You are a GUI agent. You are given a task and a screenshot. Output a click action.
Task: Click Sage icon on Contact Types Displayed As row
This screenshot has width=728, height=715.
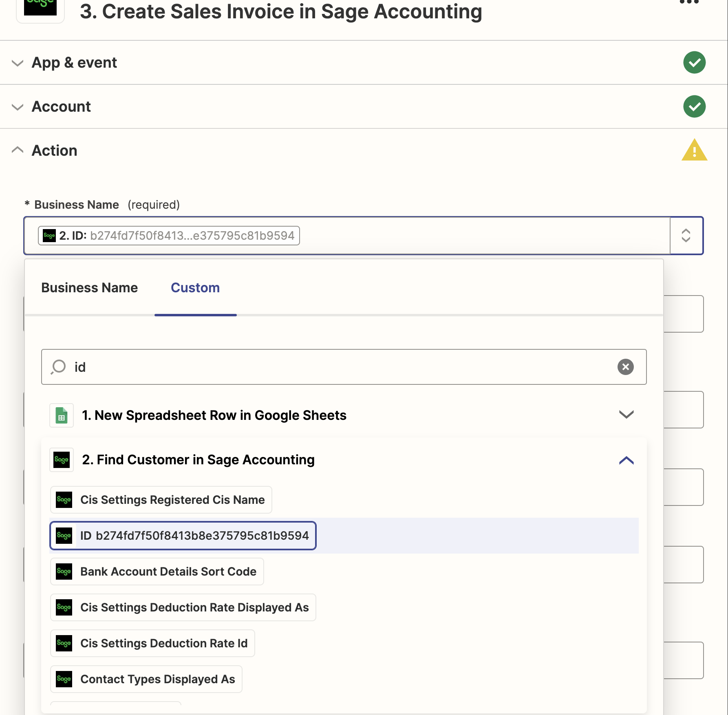[x=64, y=679]
